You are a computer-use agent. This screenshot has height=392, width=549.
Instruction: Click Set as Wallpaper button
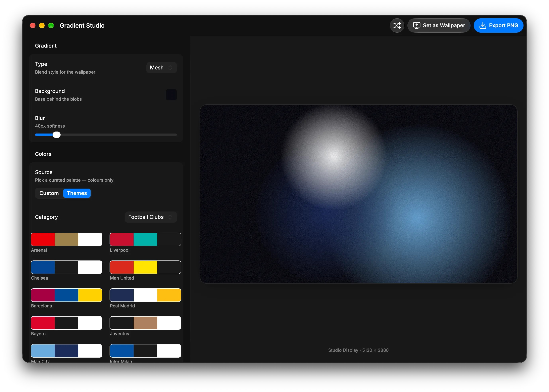click(x=439, y=25)
